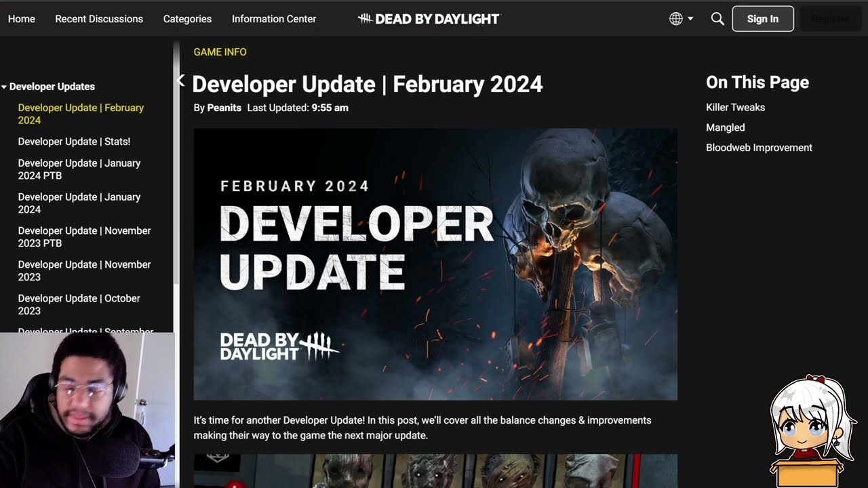Screen dimensions: 868x488
Task: Click the dimmed Register button
Action: coord(830,19)
